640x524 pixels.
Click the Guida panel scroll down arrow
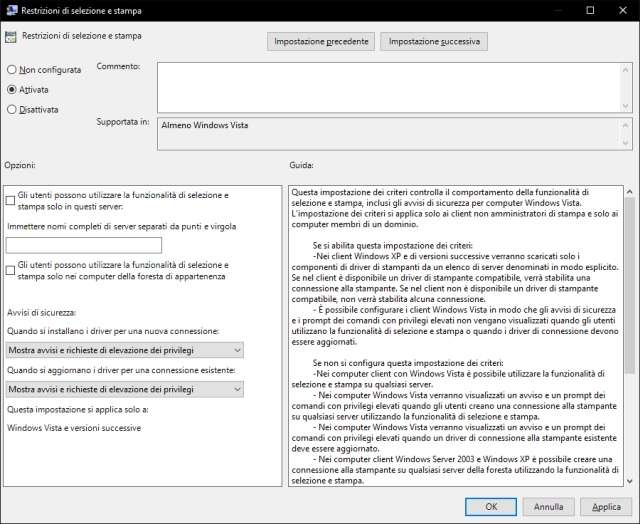629,481
